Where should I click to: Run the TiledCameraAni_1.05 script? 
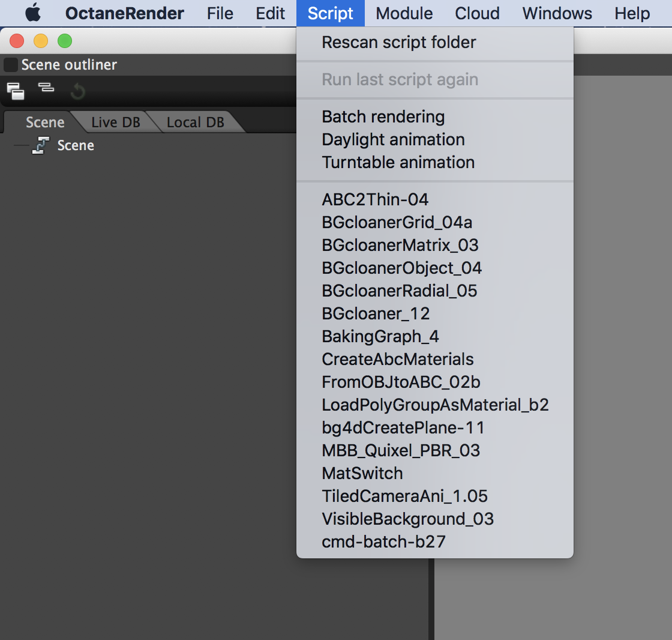pos(434,496)
